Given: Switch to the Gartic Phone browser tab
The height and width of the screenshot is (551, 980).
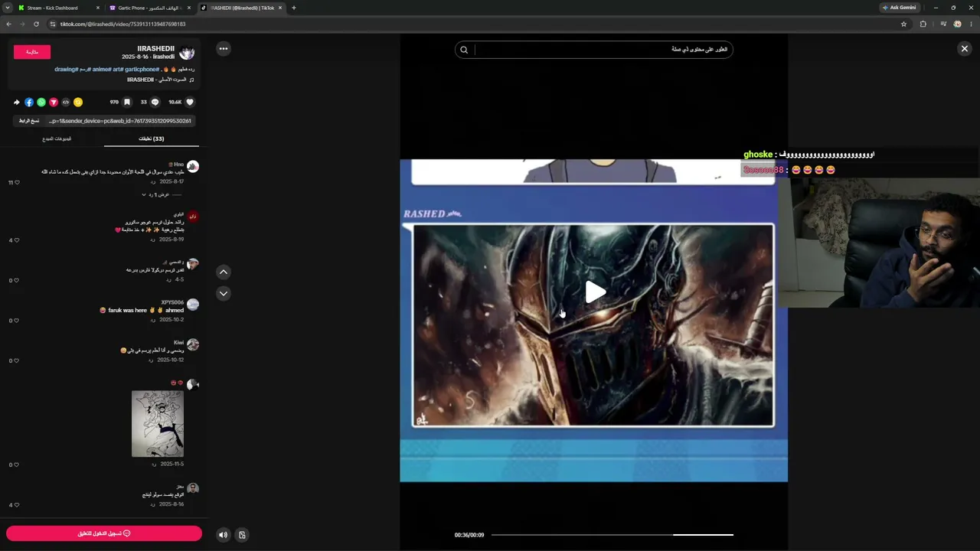Looking at the screenshot, I should (150, 8).
